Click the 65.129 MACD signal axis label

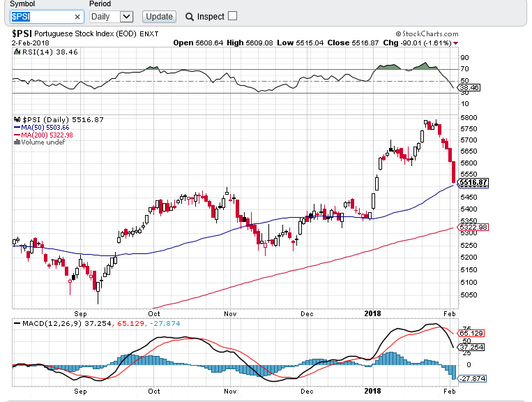pyautogui.click(x=471, y=333)
